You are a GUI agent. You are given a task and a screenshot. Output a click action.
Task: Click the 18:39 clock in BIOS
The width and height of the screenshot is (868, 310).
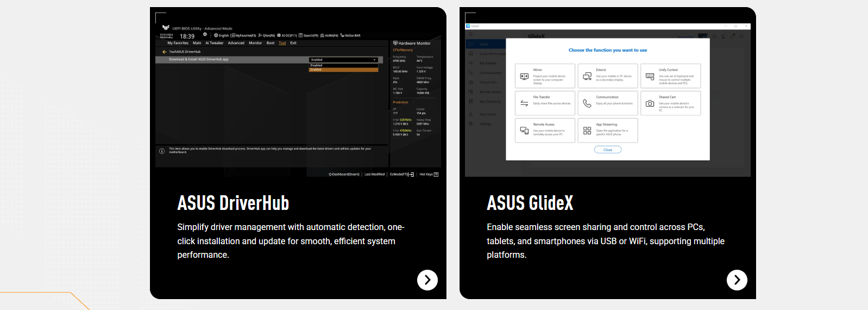pos(187,36)
